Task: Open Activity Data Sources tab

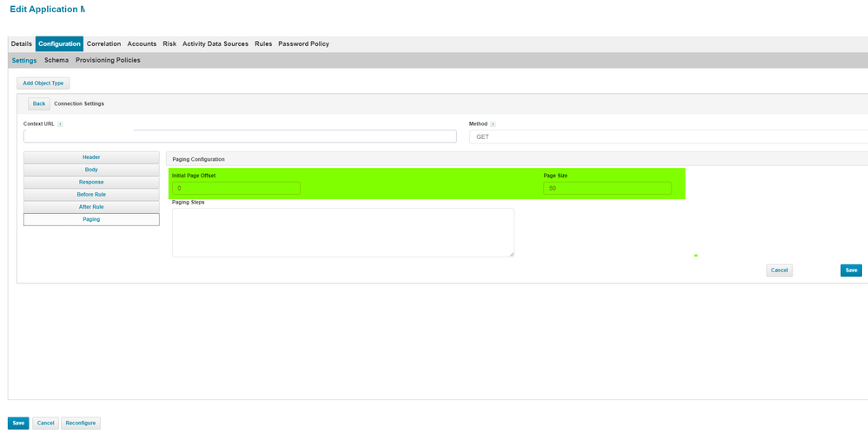Action: 215,43
